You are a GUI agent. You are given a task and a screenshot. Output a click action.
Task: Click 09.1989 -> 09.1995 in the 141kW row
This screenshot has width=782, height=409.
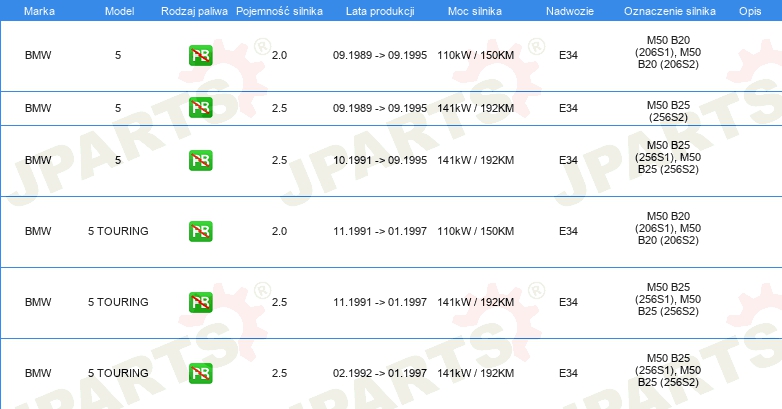[380, 108]
